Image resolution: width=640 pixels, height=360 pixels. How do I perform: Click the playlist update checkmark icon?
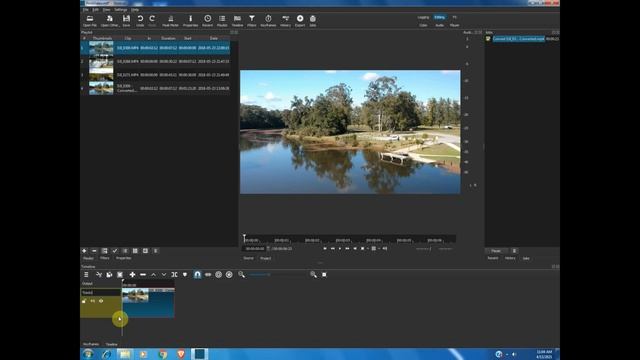pos(115,251)
